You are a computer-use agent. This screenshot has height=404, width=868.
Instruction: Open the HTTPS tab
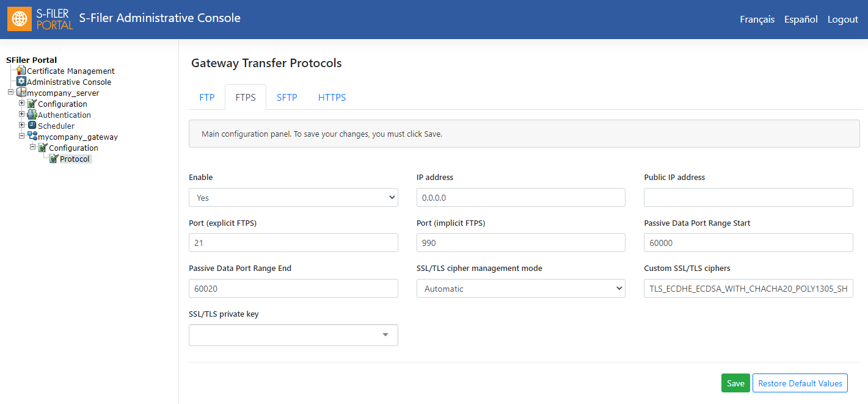click(332, 98)
